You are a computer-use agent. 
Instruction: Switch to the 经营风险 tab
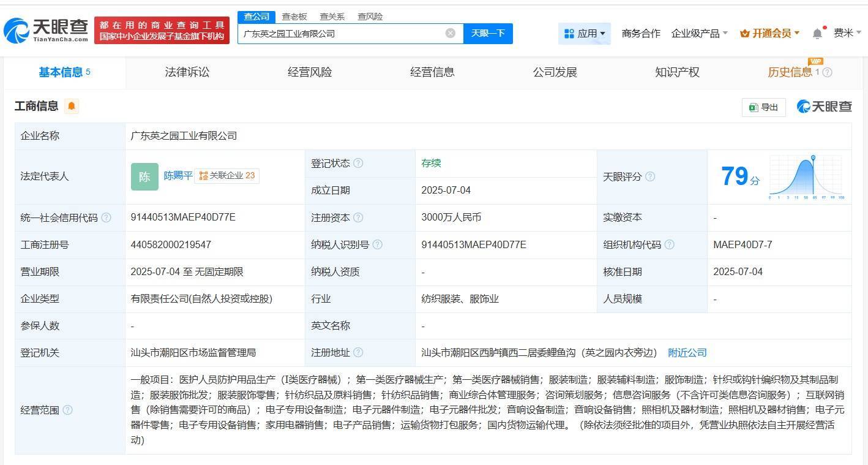click(310, 72)
